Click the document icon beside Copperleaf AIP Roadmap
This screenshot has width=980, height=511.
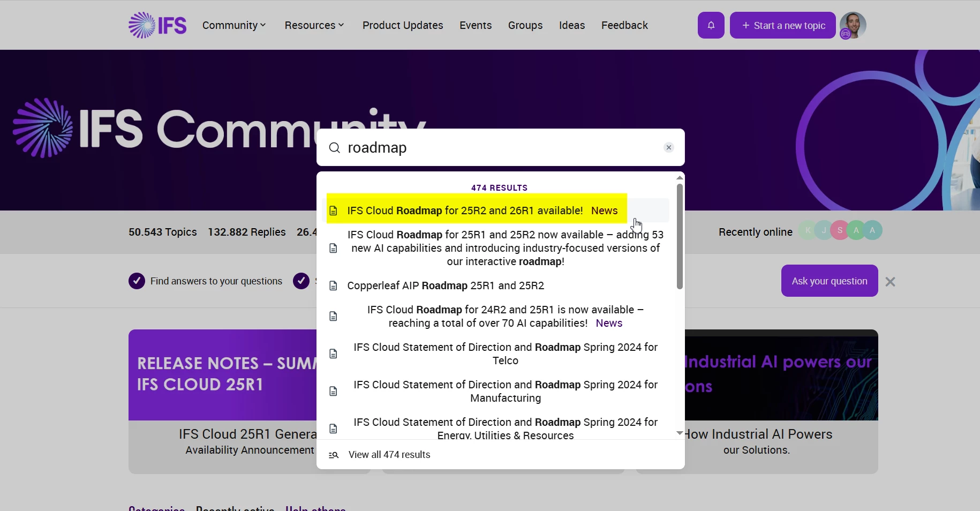(x=333, y=286)
